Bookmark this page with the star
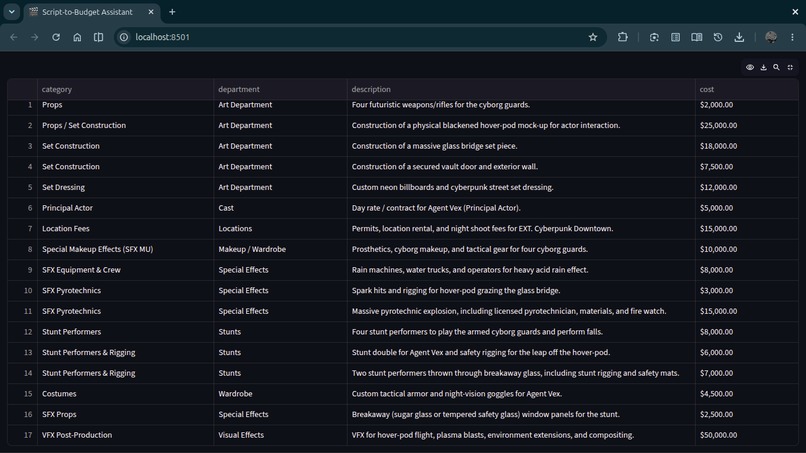Screen dimensions: 806x453 point(593,37)
